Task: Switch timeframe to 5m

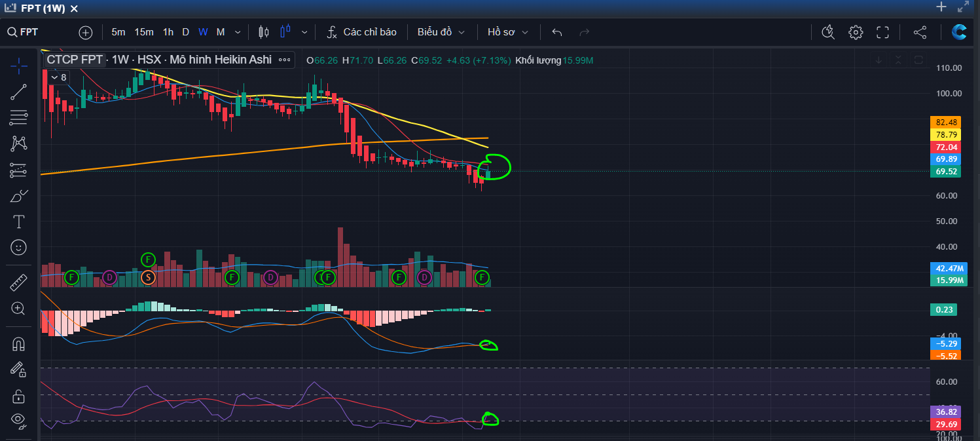Action: (118, 32)
